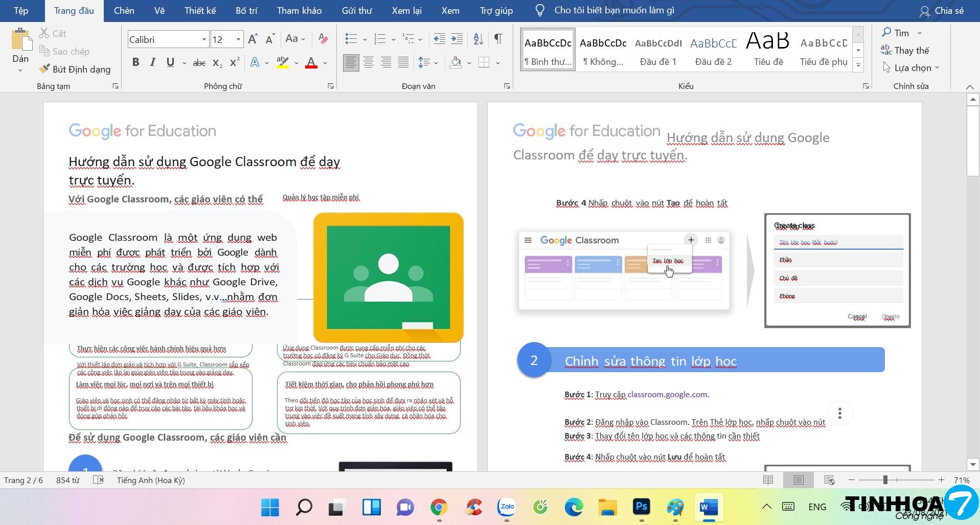980x525 pixels.
Task: Expand the Lựa chọn dropdown
Action: (x=912, y=67)
